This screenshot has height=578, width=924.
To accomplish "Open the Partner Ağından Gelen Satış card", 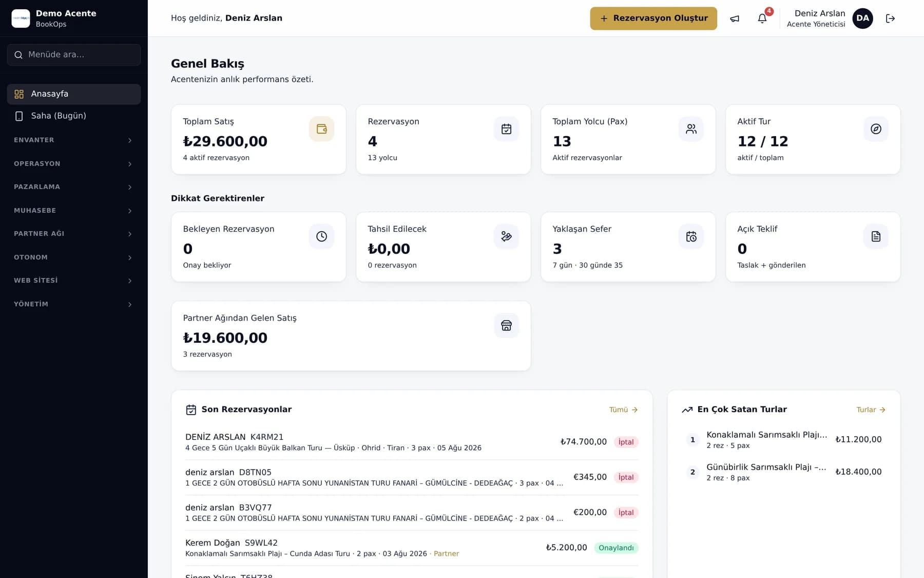I will click(x=351, y=336).
